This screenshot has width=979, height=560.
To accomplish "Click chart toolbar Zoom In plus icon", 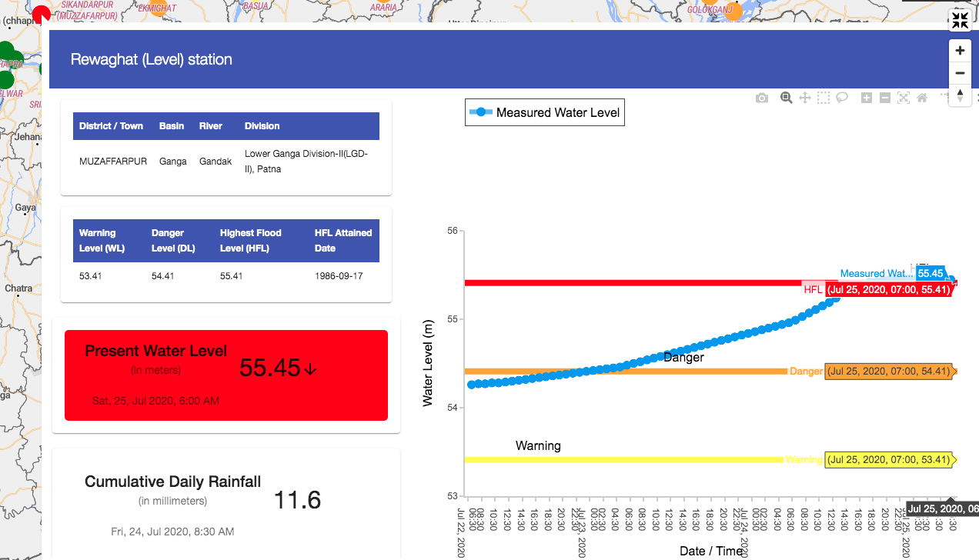I will [867, 98].
